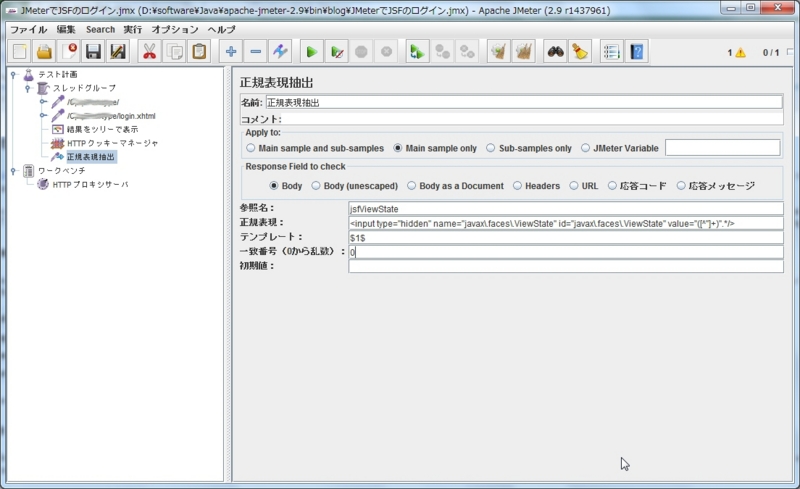The width and height of the screenshot is (800, 489).
Task: Click the Remote start all icon
Action: click(417, 52)
